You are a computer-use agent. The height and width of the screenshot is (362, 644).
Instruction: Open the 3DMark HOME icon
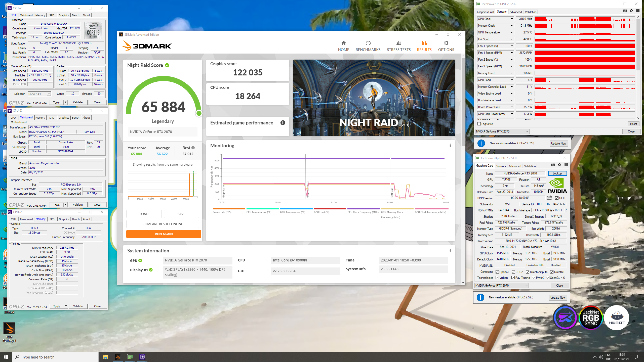pos(343,43)
